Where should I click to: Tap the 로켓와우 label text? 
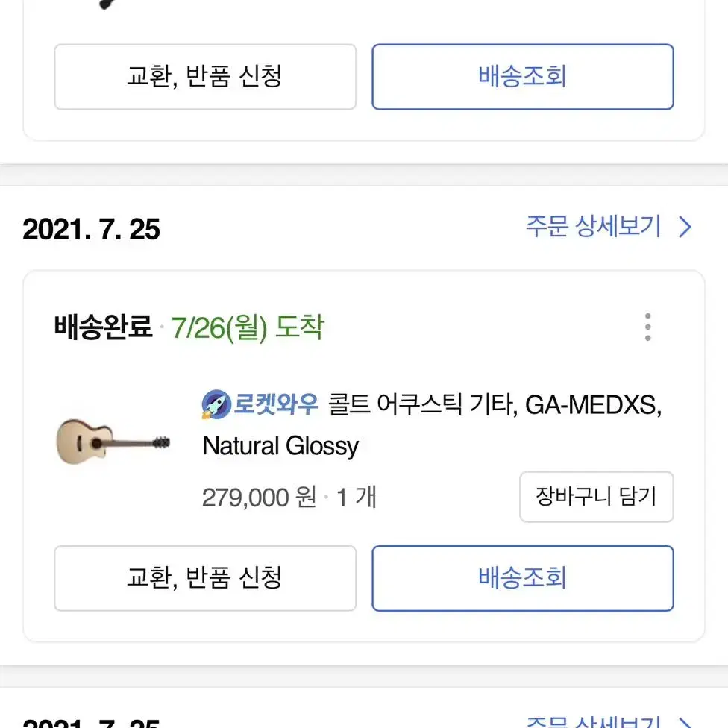pyautogui.click(x=276, y=404)
